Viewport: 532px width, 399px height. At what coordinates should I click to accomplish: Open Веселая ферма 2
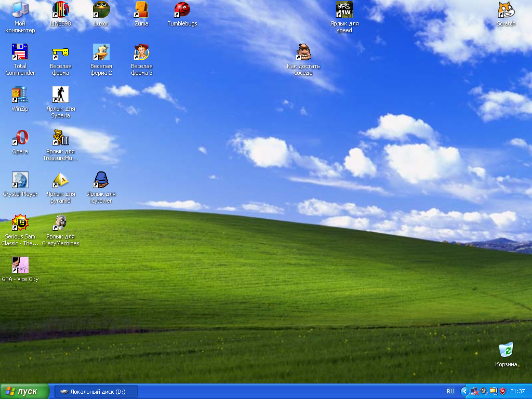pos(101,52)
